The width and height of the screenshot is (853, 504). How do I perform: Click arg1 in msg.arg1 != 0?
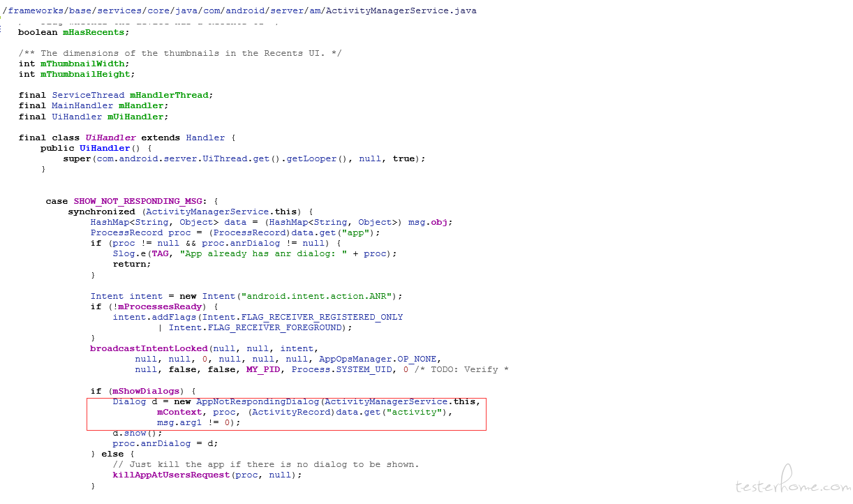[191, 422]
